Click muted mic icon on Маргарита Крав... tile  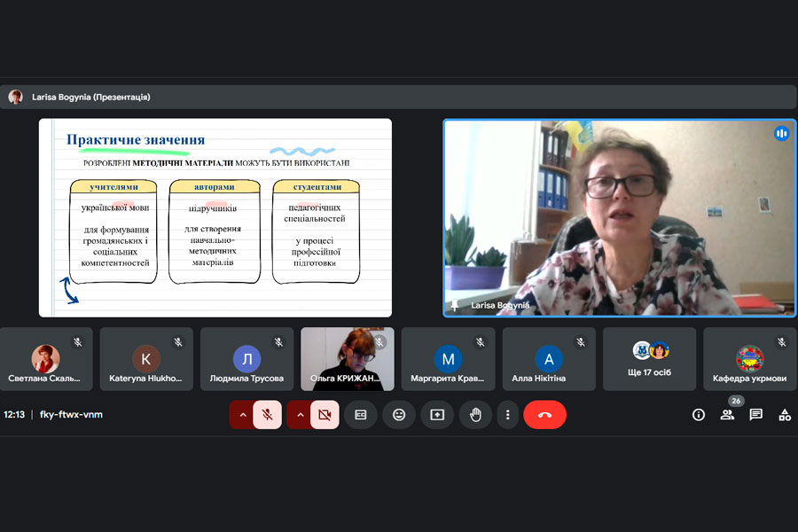[480, 342]
